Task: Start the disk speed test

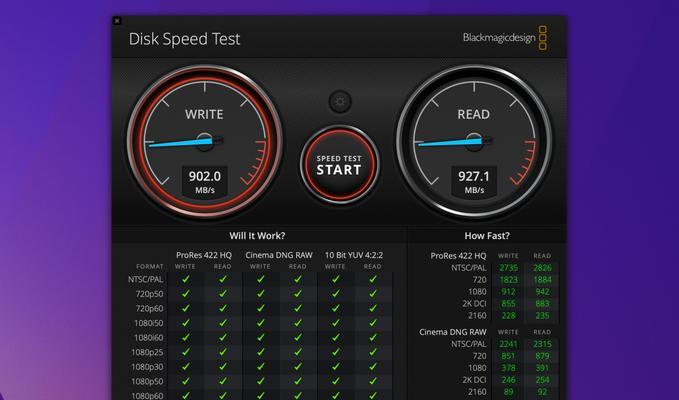Action: pos(340,165)
